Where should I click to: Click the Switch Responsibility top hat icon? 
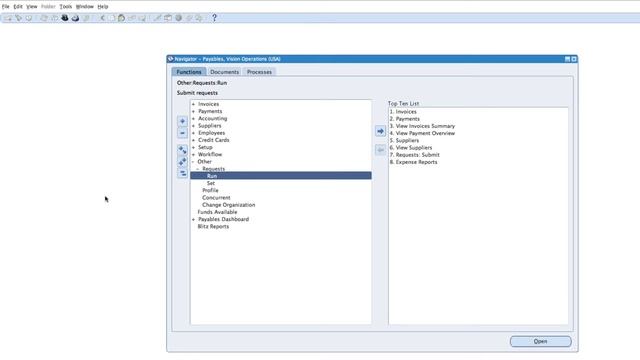click(x=64, y=18)
